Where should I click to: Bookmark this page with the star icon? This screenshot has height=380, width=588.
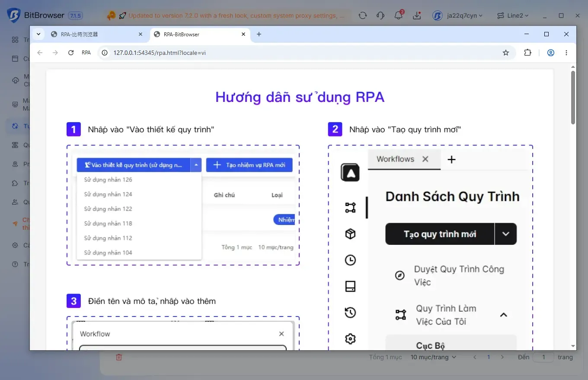pyautogui.click(x=506, y=53)
